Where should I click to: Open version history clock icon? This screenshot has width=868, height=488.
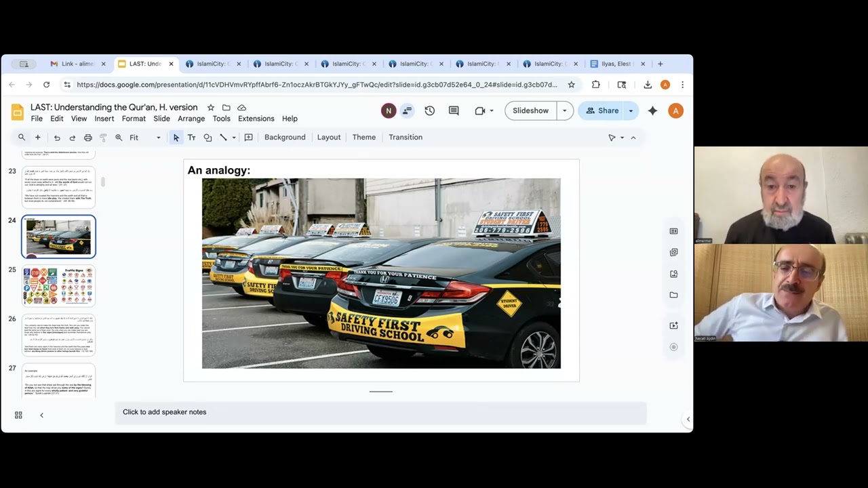click(430, 110)
